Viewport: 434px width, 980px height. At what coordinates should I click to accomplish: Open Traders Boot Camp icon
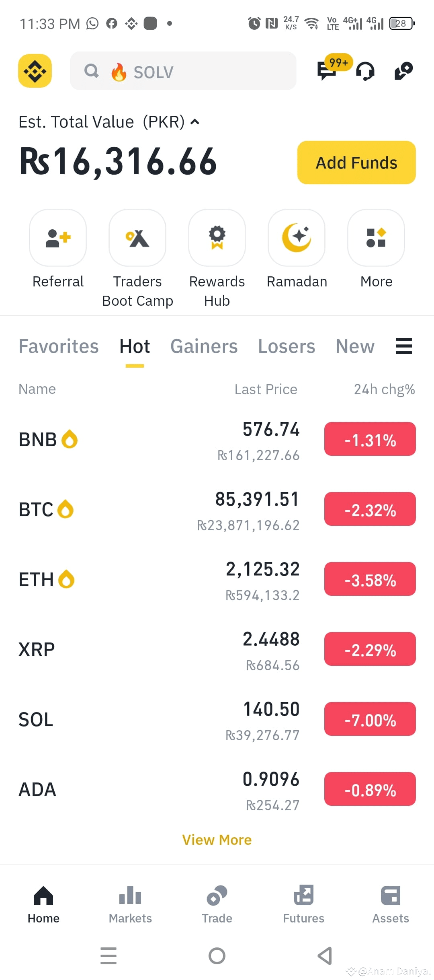(x=137, y=237)
